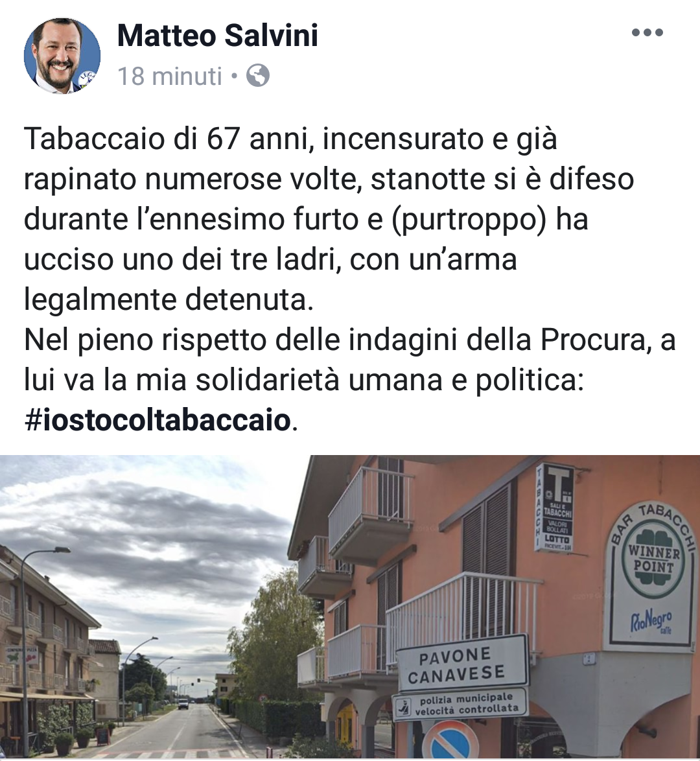Image resolution: width=700 pixels, height=761 pixels.
Task: Open the Matteo Salvini profile name link
Action: [x=218, y=36]
